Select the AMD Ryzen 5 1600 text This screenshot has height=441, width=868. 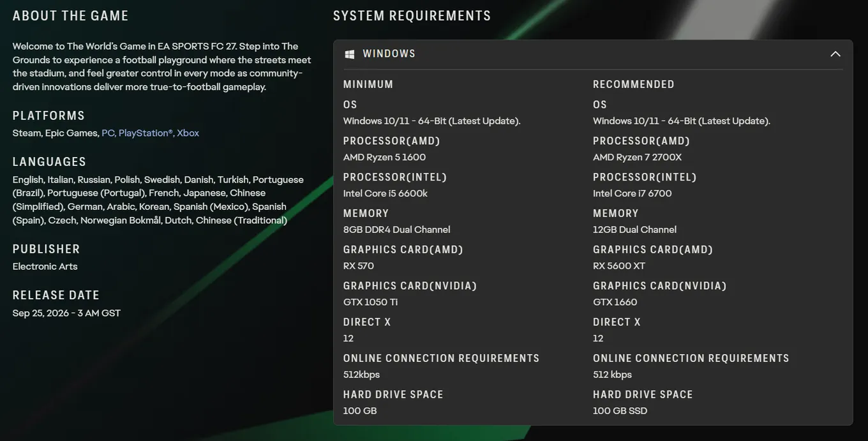click(384, 157)
